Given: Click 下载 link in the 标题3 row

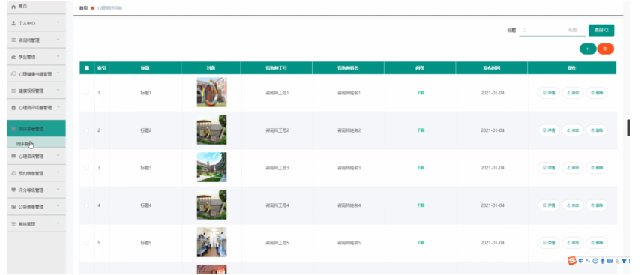Looking at the screenshot, I should 421,168.
